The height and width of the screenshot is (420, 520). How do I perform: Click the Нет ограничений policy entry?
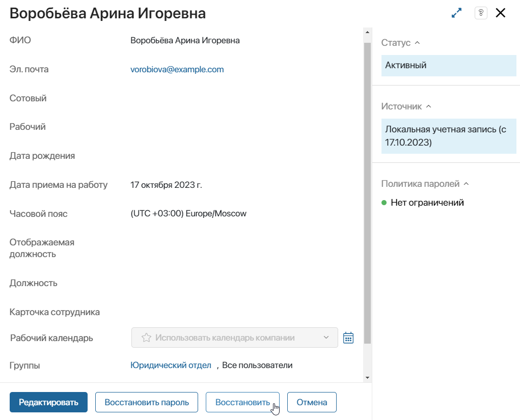[427, 203]
